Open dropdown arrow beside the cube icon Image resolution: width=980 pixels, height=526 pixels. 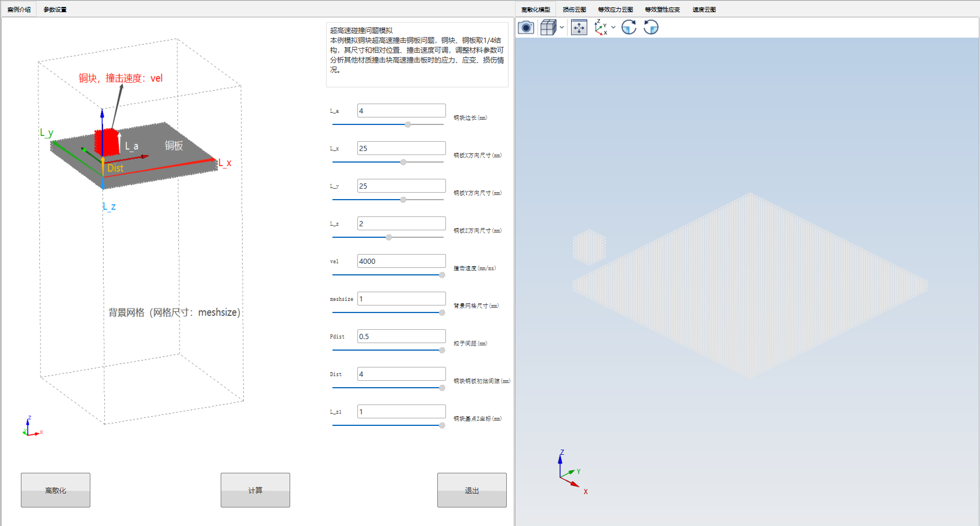[562, 27]
